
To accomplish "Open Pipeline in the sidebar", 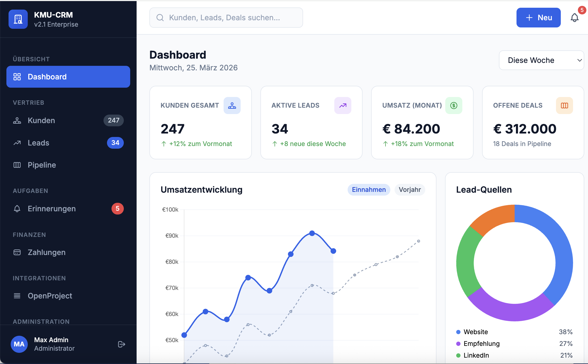I will [42, 165].
